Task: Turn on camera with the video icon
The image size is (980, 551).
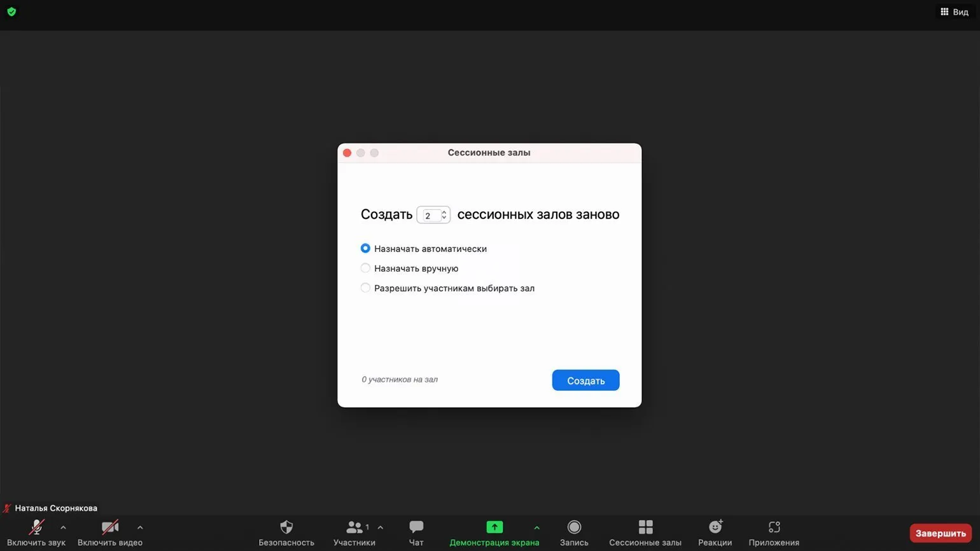Action: pyautogui.click(x=110, y=527)
